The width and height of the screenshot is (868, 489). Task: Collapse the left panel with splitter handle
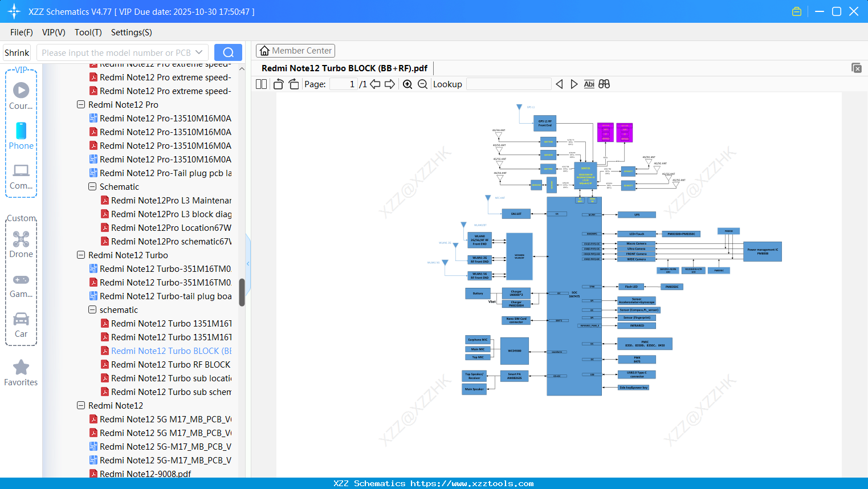coord(248,263)
